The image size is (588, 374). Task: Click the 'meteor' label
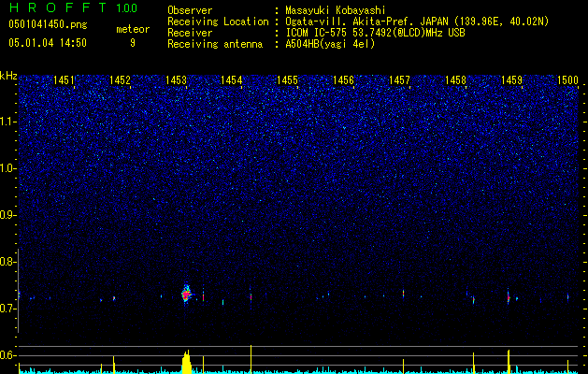tap(133, 29)
